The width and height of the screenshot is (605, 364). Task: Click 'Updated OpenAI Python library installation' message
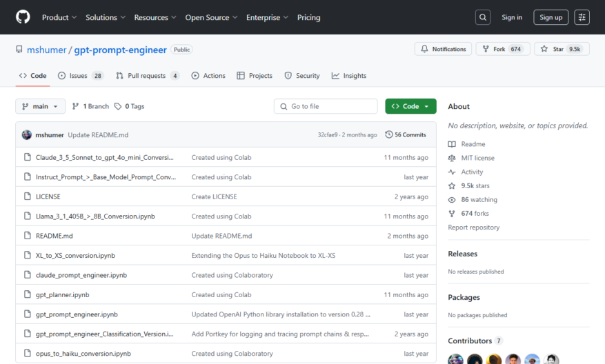point(281,314)
